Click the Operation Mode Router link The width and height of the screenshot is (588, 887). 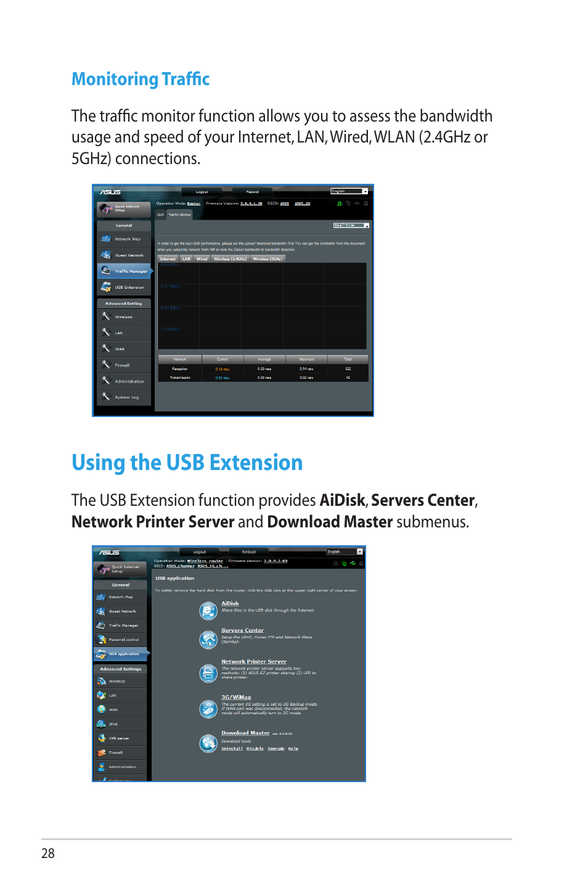[194, 204]
